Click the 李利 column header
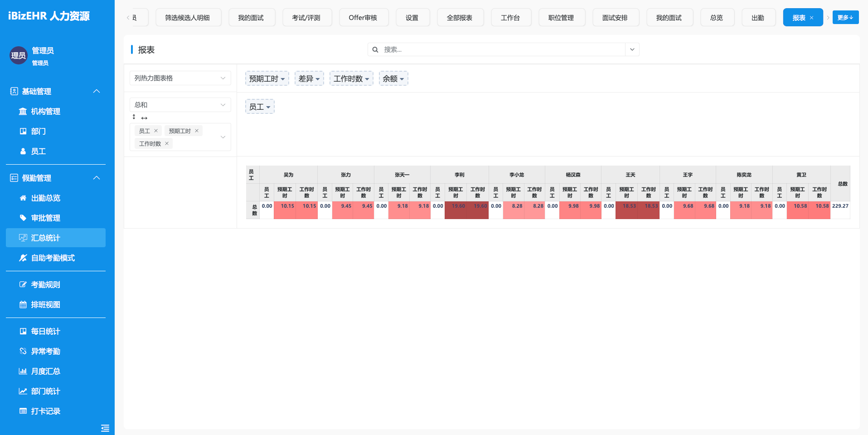868x435 pixels. 459,175
